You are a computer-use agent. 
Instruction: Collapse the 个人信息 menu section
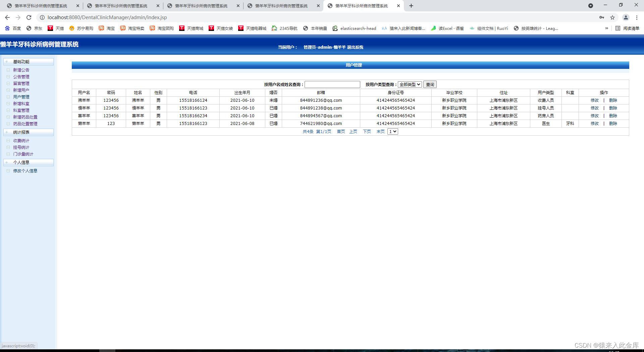28,163
